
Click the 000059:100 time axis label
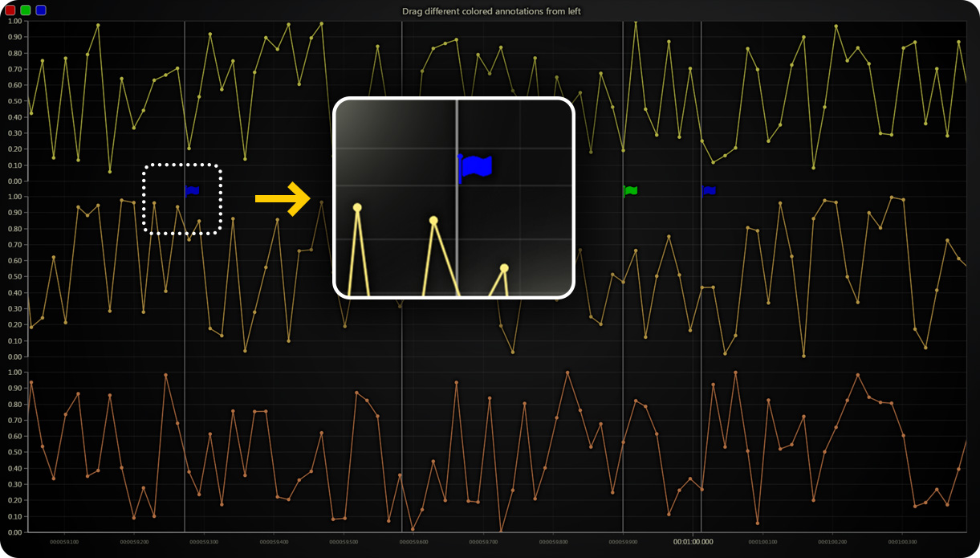(64, 542)
